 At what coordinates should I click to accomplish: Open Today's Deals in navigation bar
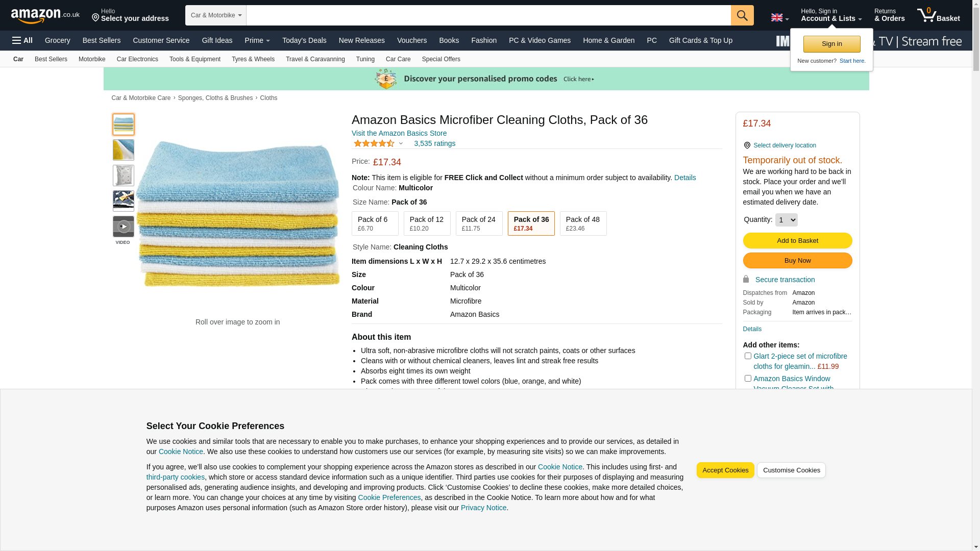pyautogui.click(x=304, y=40)
